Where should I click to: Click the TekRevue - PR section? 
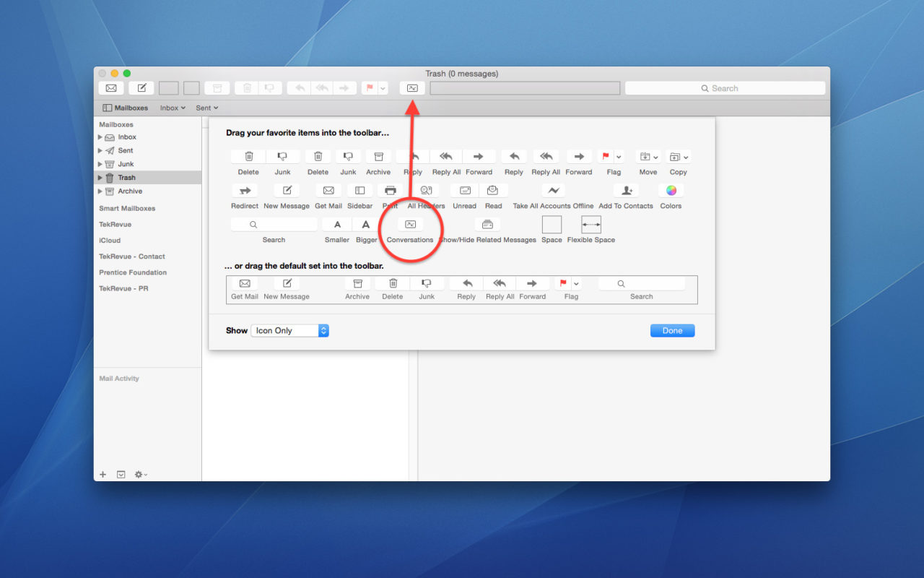pyautogui.click(x=123, y=288)
